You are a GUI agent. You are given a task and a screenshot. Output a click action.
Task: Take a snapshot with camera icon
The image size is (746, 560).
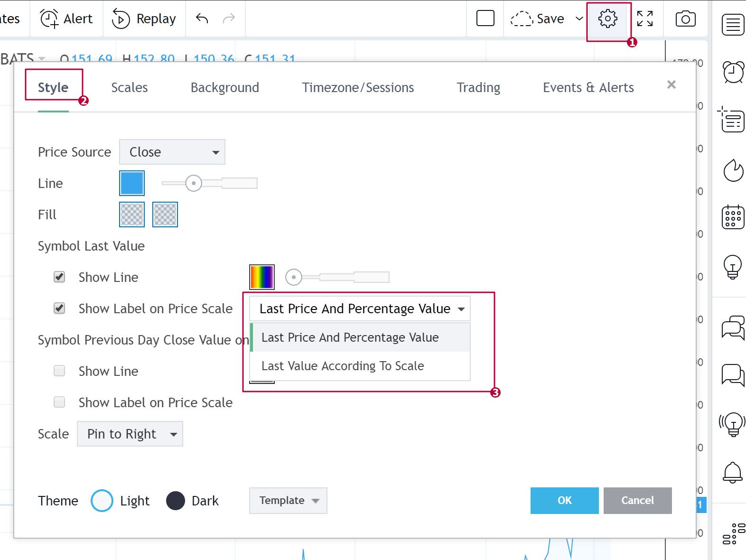point(685,19)
